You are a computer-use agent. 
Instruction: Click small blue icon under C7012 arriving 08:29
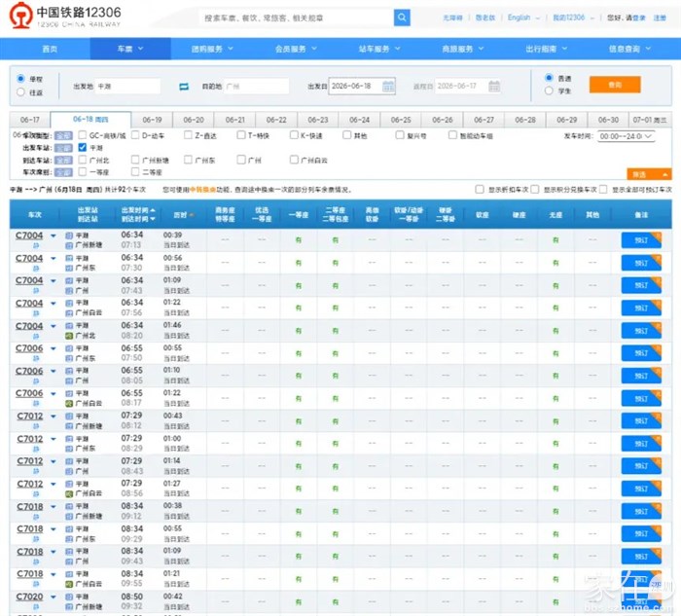[x=36, y=449]
